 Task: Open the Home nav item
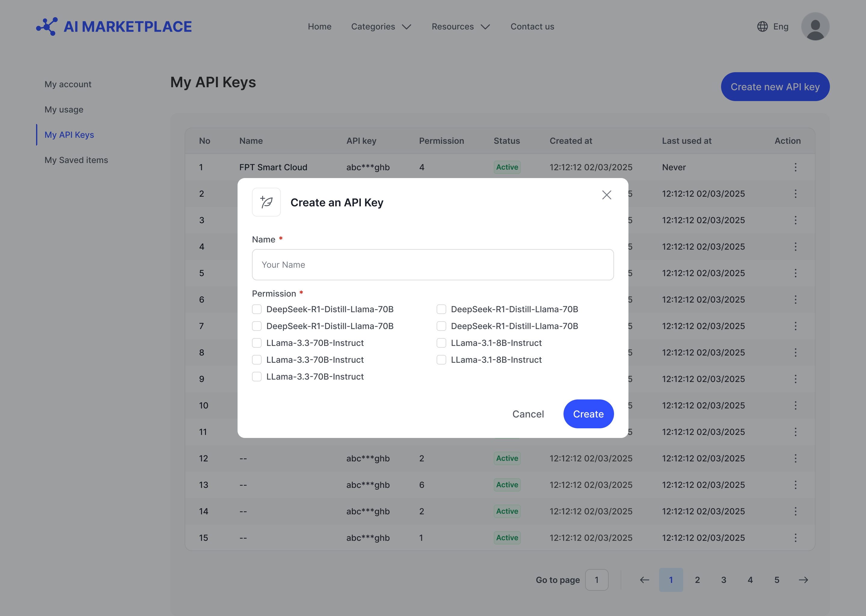[320, 26]
